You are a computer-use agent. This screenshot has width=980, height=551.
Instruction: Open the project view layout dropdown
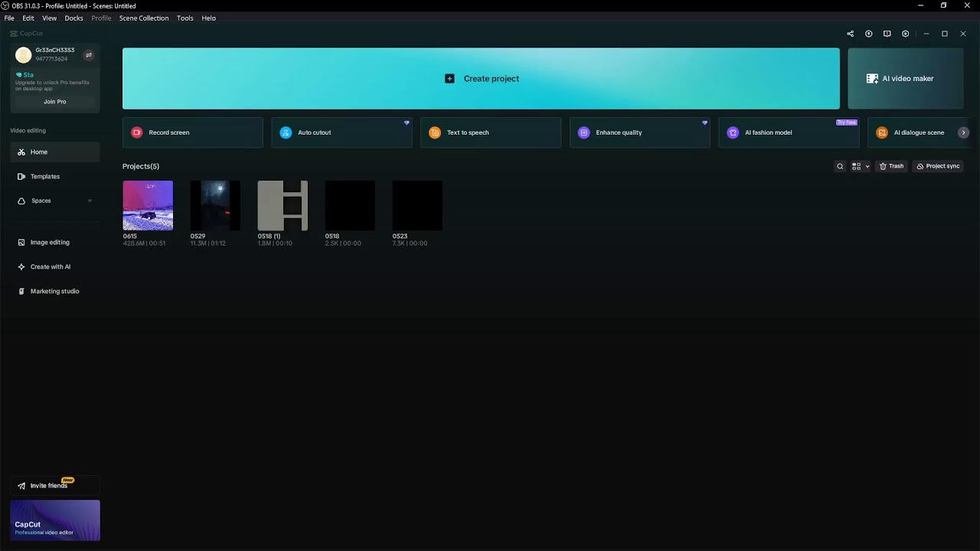(861, 166)
